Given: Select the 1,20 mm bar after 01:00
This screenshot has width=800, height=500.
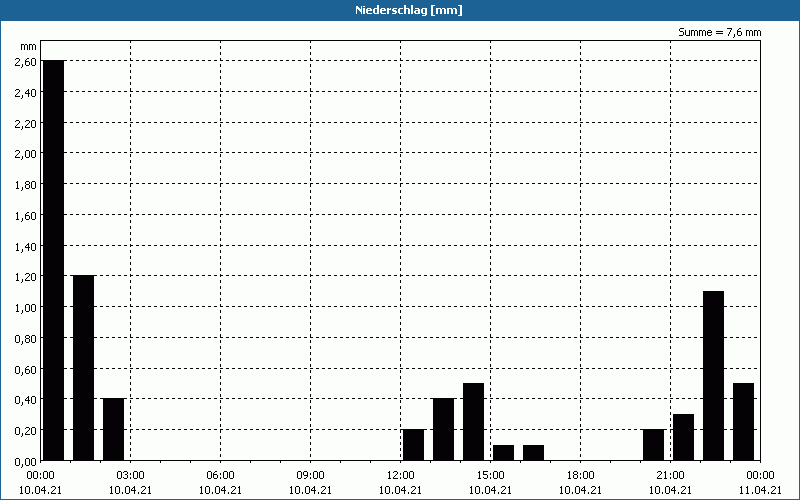Looking at the screenshot, I should point(84,368).
